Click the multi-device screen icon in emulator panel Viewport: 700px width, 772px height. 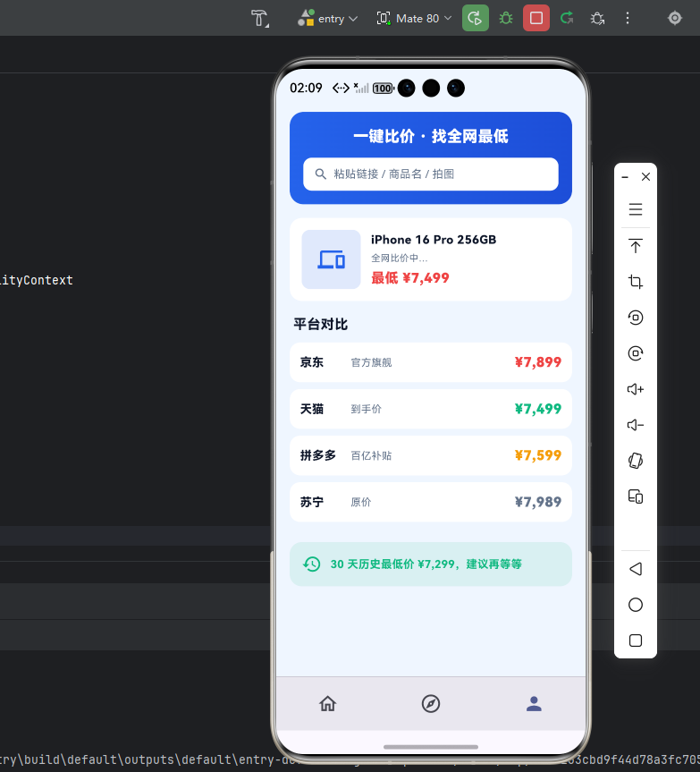(636, 496)
